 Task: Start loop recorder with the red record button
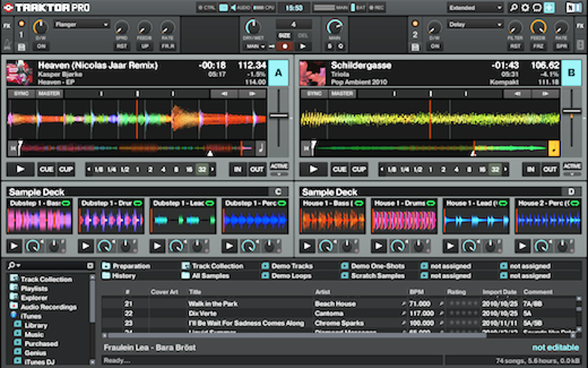285,47
